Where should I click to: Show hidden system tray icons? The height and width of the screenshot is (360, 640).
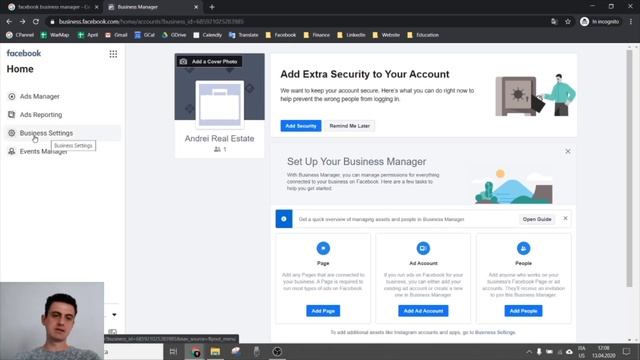coord(529,351)
